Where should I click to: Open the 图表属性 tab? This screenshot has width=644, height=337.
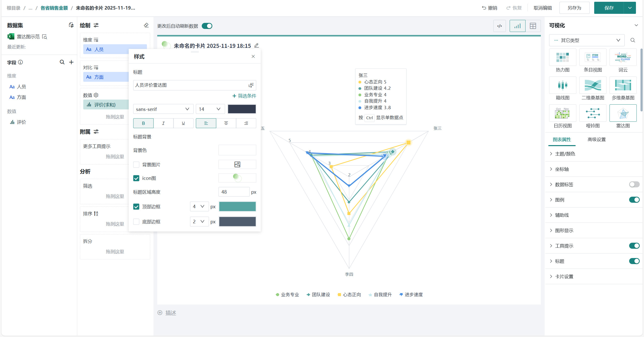(562, 139)
